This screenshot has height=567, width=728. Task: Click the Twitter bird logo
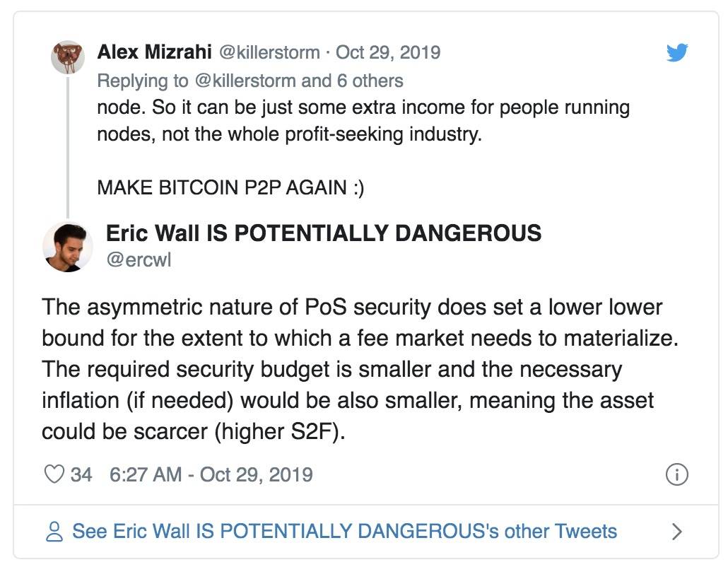[x=677, y=52]
